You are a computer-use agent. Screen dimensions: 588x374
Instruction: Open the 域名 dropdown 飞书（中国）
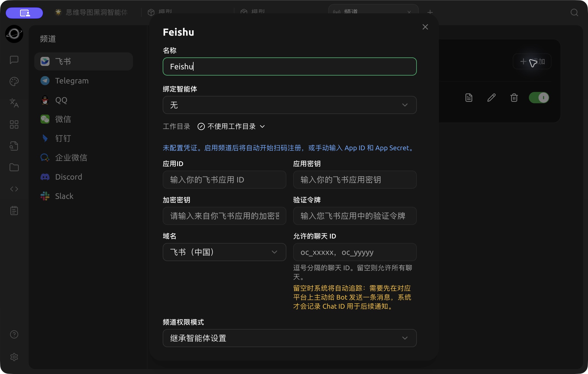click(224, 252)
